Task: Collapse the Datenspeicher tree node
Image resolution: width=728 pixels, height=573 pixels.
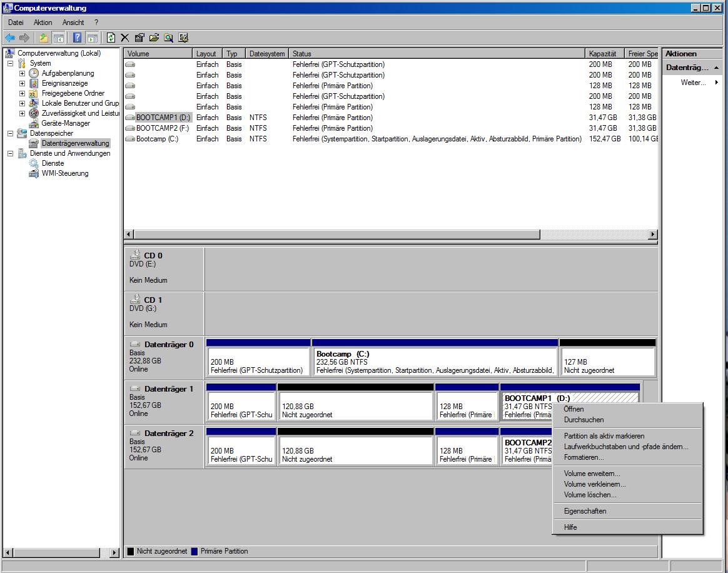Action: pos(10,133)
